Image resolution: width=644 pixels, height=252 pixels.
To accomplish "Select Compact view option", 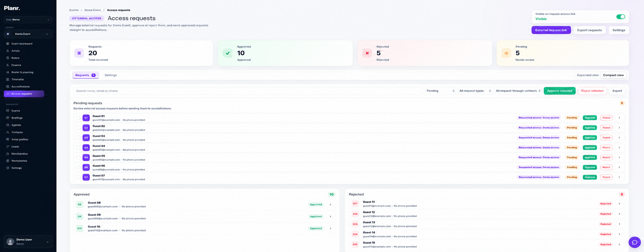I will click(x=613, y=75).
